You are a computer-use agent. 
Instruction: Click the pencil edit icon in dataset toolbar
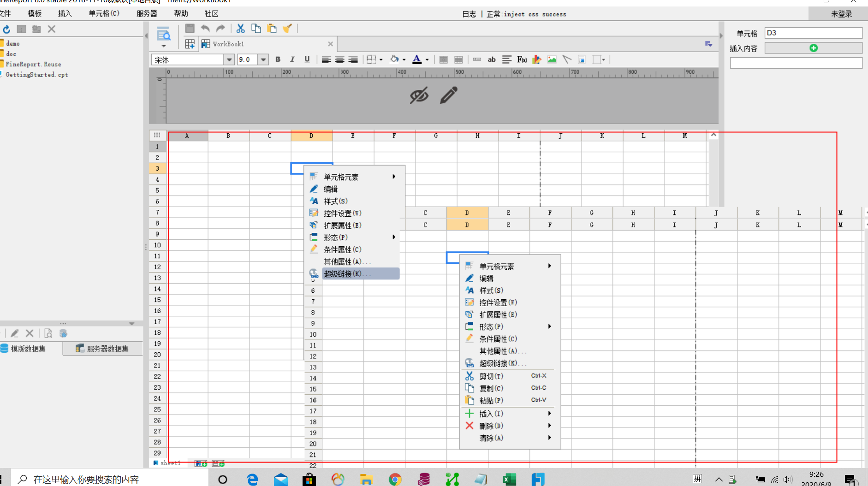15,333
